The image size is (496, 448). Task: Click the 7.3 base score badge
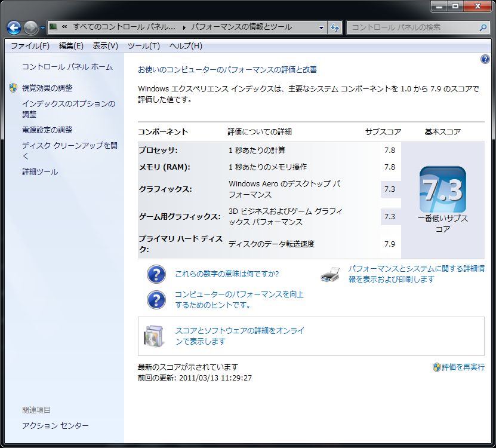pos(442,189)
